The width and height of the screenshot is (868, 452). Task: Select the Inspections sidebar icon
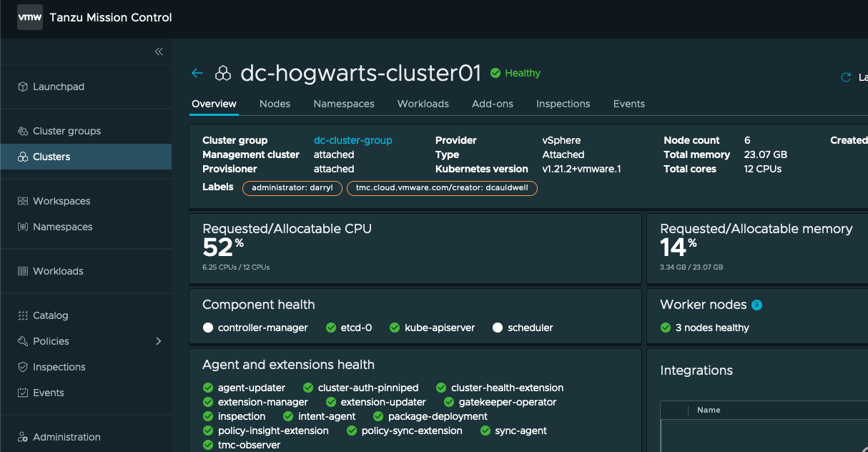(x=21, y=367)
